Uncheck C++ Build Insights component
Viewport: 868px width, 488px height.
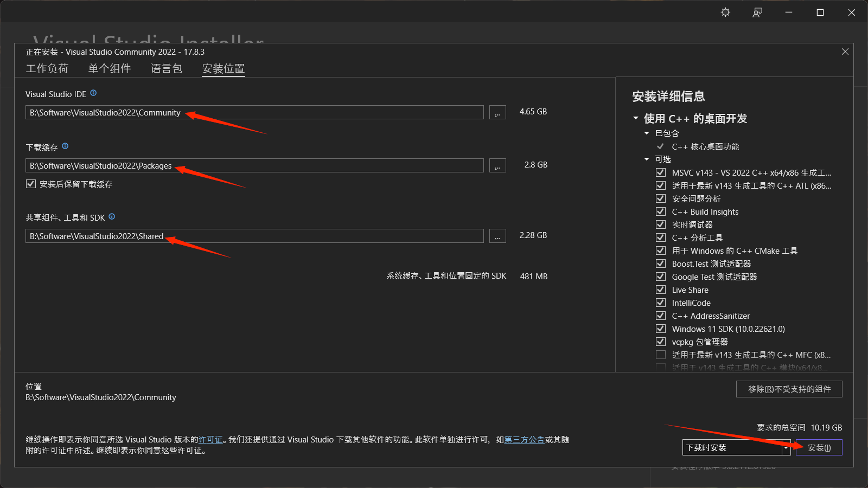661,211
